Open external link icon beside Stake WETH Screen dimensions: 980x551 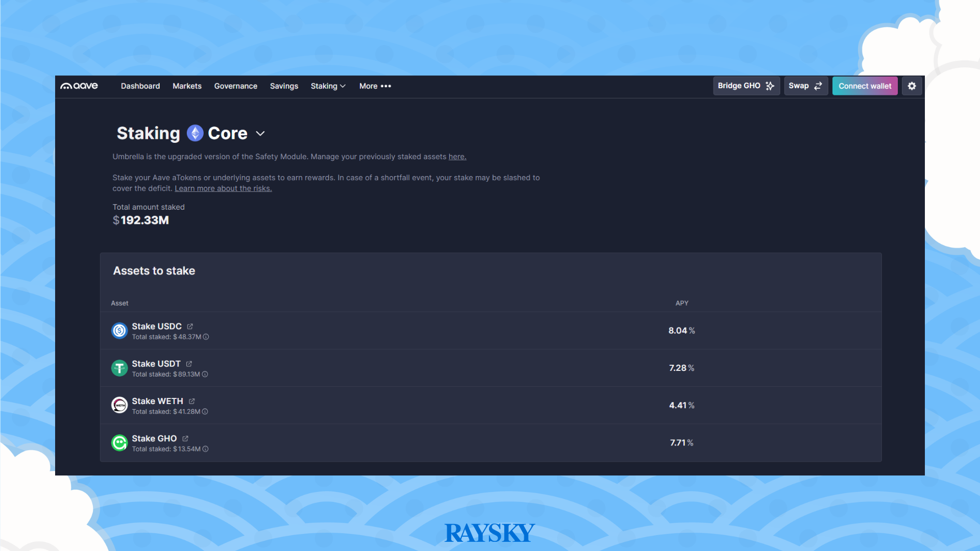pyautogui.click(x=191, y=401)
